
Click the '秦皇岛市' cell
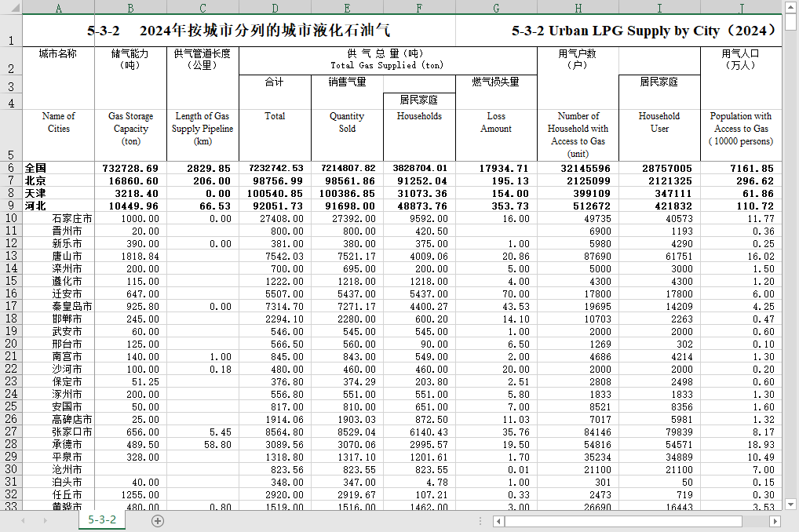click(72, 306)
